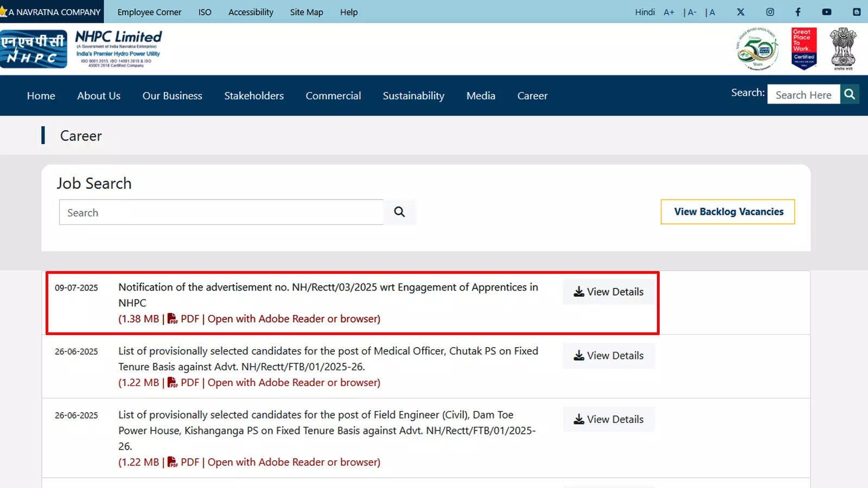Open the Instagram social icon
This screenshot has width=868, height=488.
770,12
